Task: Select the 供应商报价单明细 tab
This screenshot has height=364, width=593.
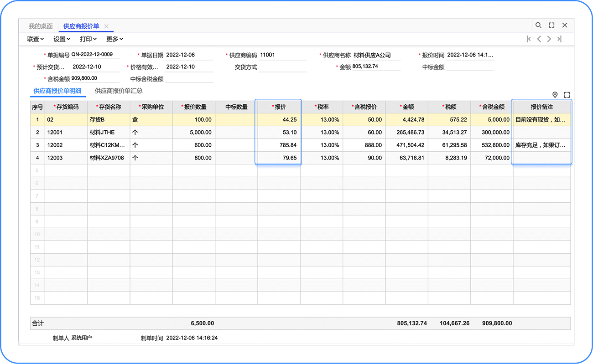Action: (x=57, y=91)
